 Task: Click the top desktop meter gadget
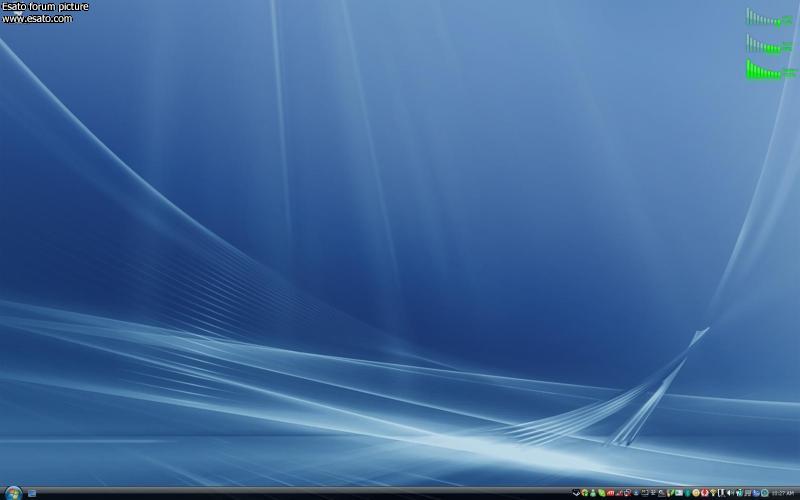click(x=769, y=17)
